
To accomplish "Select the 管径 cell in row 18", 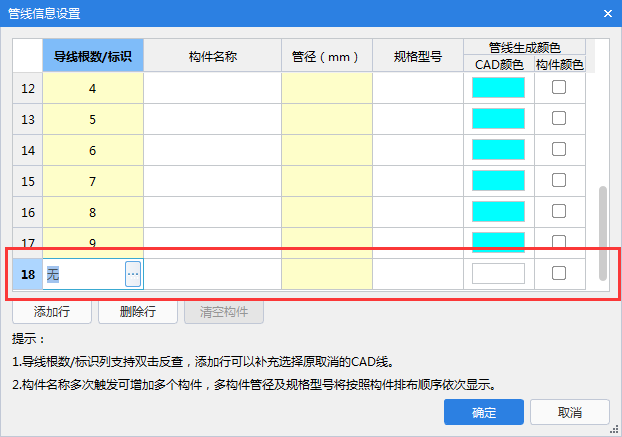I will click(x=327, y=273).
